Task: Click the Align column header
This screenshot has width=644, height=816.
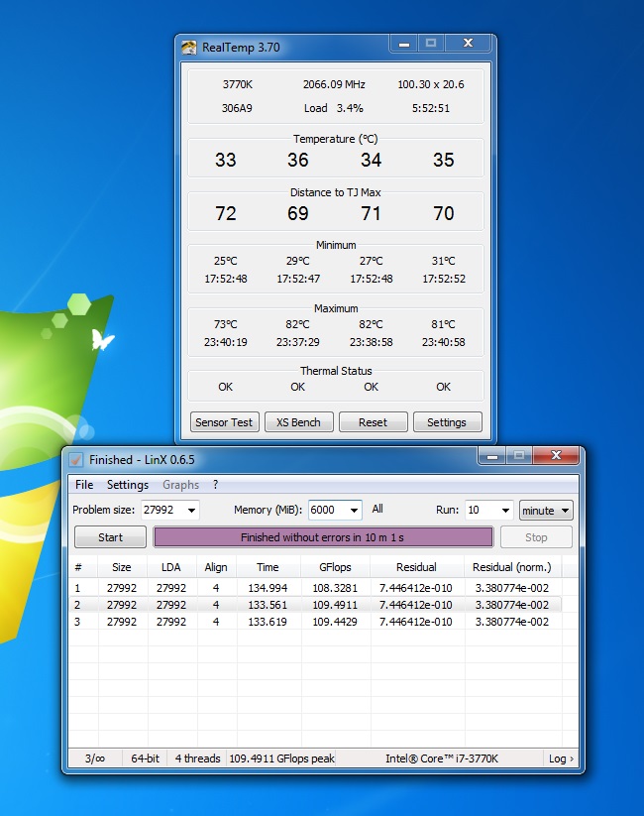Action: pos(216,567)
